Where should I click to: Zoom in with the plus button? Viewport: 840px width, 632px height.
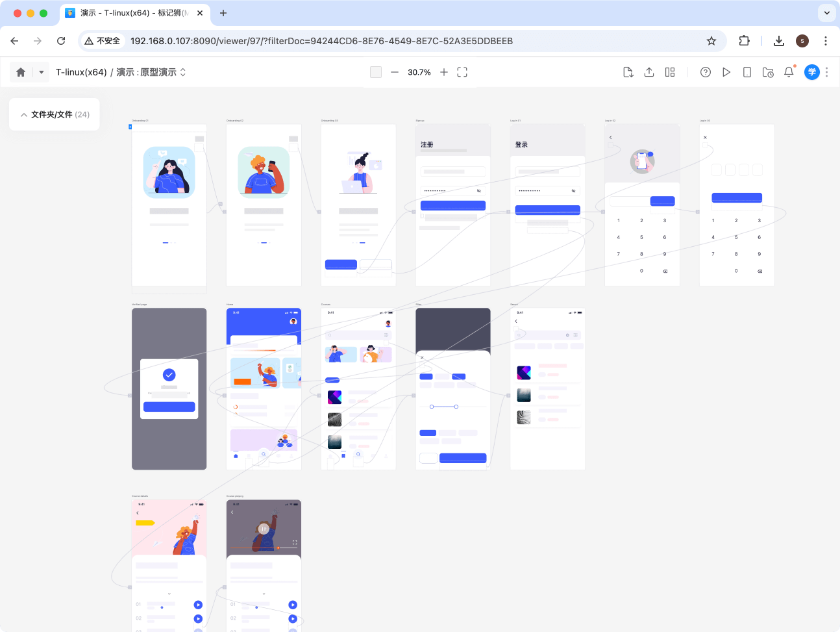(x=444, y=72)
